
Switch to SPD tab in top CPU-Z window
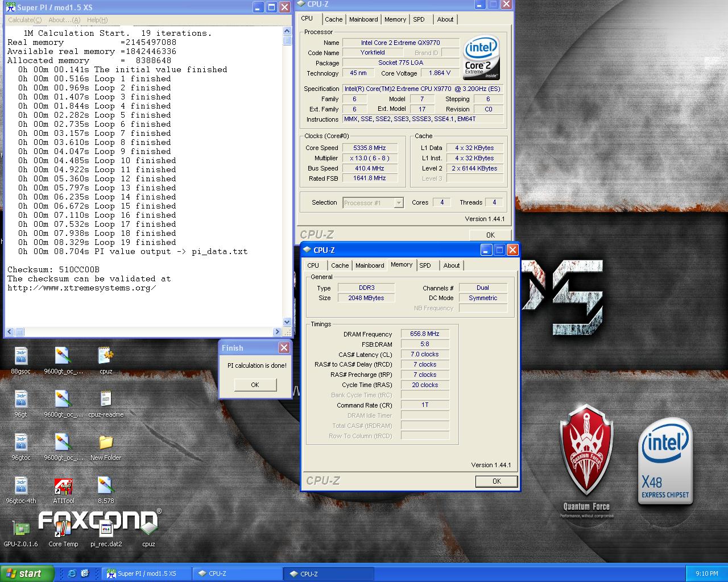pos(419,19)
